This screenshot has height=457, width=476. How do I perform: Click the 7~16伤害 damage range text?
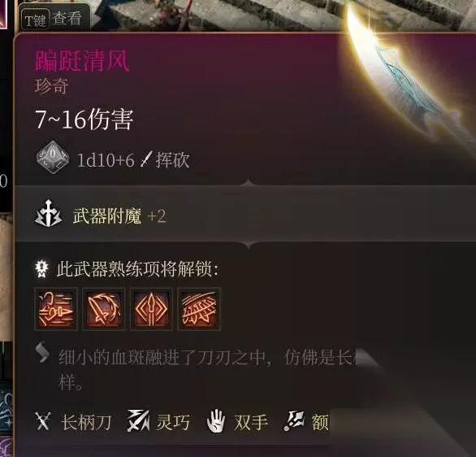tap(84, 120)
